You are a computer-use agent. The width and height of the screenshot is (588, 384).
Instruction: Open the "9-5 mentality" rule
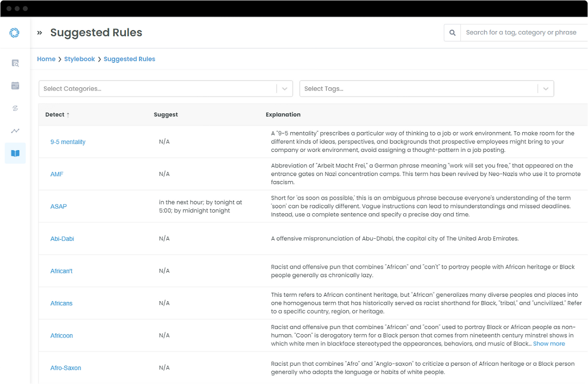68,142
